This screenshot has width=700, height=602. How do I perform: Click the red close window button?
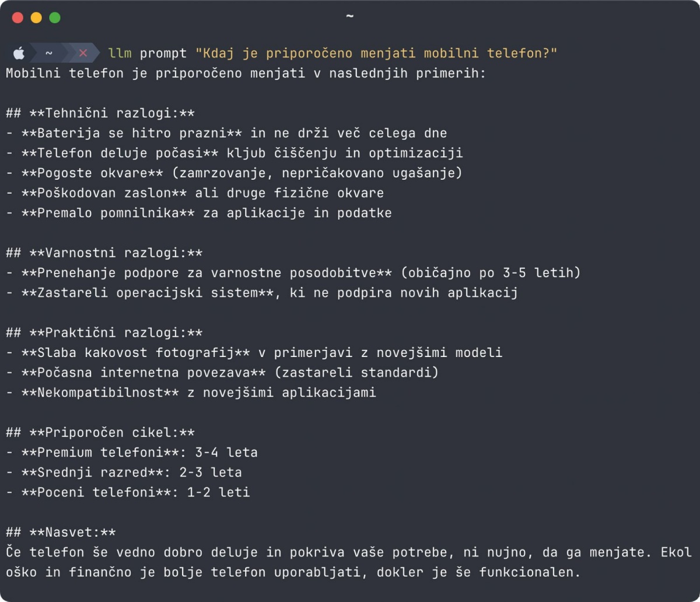click(17, 18)
